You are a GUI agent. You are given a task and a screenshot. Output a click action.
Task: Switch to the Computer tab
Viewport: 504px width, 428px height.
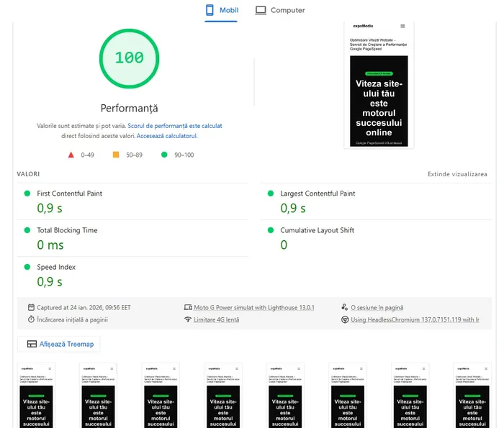tap(280, 11)
